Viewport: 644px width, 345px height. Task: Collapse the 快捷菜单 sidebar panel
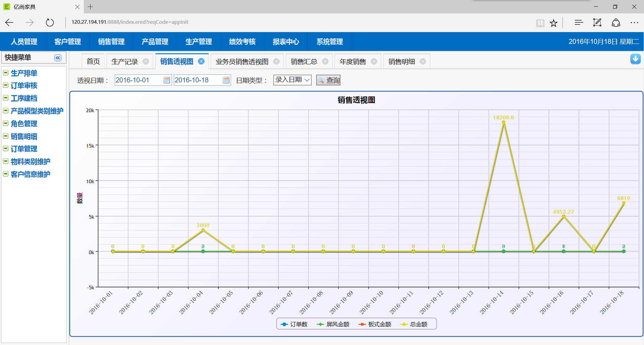(x=58, y=58)
